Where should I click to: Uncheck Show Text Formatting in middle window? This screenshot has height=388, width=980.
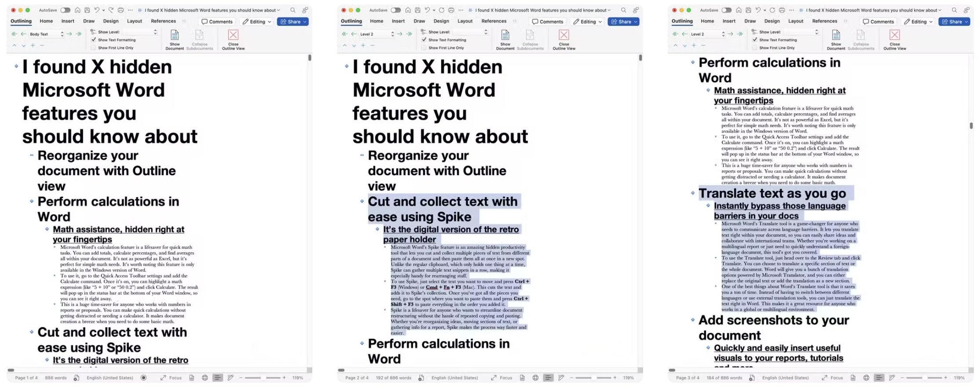tap(424, 40)
